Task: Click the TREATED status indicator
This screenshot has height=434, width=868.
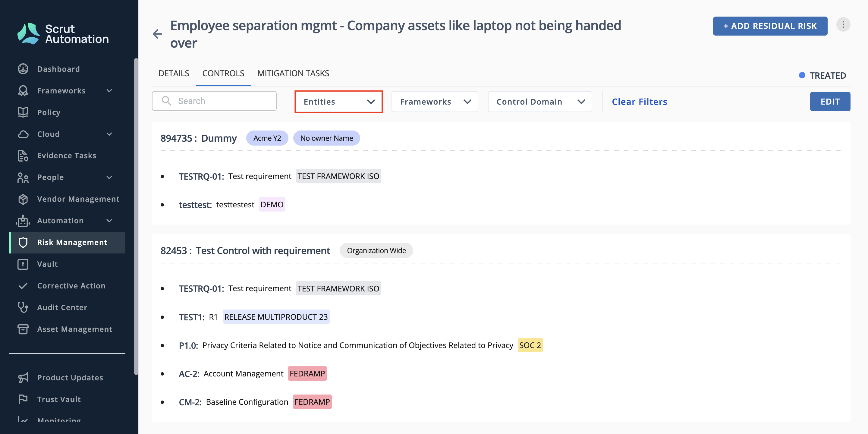Action: [x=822, y=75]
